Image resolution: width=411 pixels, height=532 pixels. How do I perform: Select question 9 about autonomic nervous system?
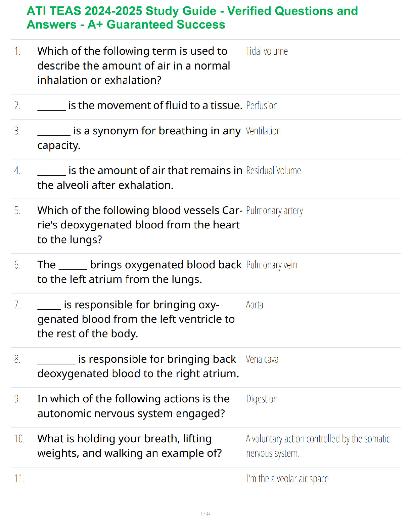pyautogui.click(x=133, y=406)
